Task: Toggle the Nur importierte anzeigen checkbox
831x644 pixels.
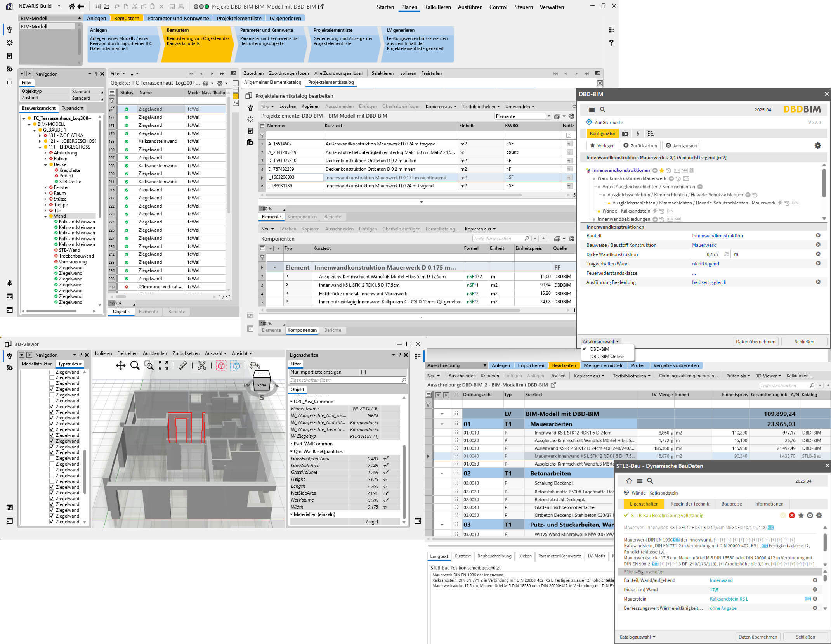Action: click(x=363, y=372)
